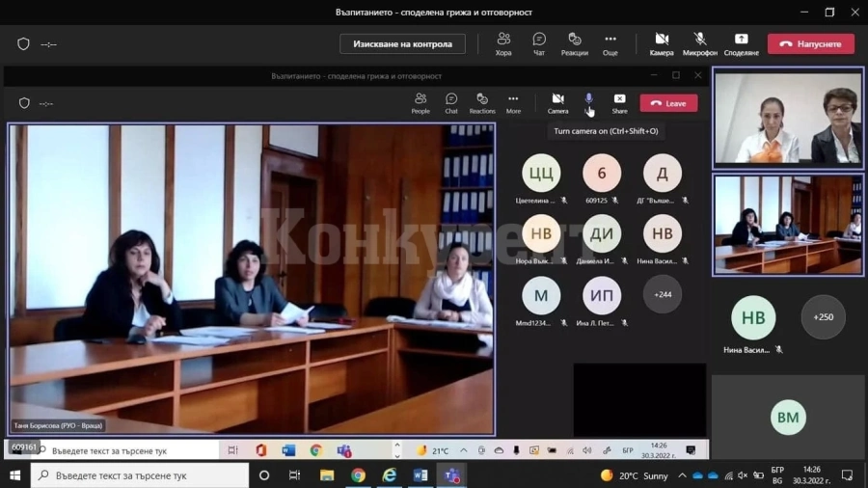Image resolution: width=868 pixels, height=488 pixels.
Task: Click Word icon in the shared screen taskbar
Action: click(288, 450)
